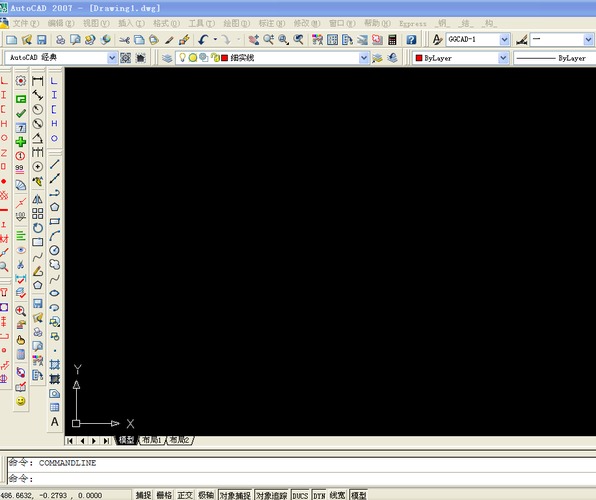Image resolution: width=596 pixels, height=500 pixels.
Task: Toggle DYN dynamic input button
Action: pos(319,495)
